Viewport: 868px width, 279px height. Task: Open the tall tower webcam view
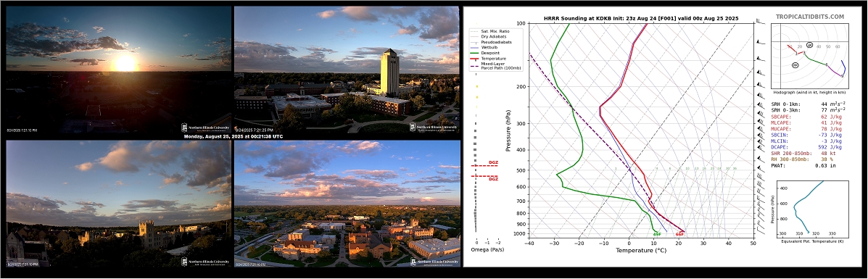(347, 70)
